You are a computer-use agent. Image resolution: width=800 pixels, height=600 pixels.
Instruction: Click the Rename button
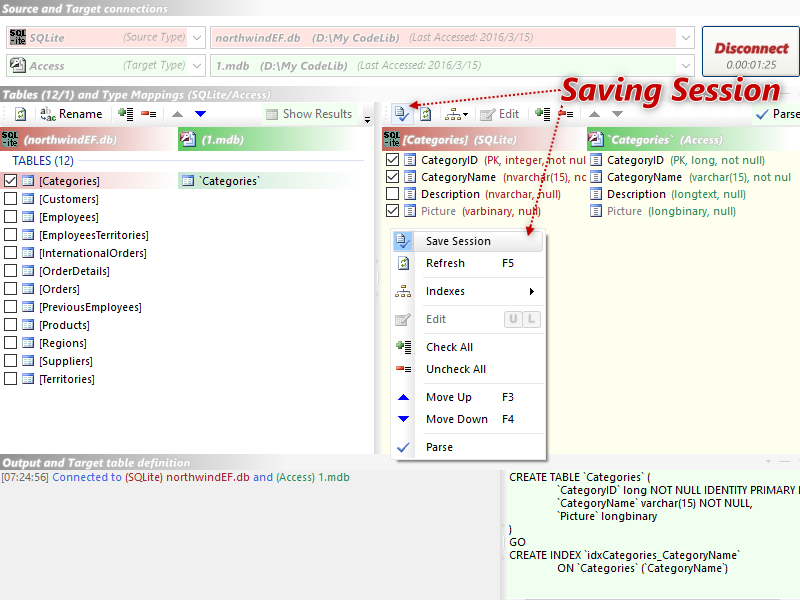tap(71, 114)
